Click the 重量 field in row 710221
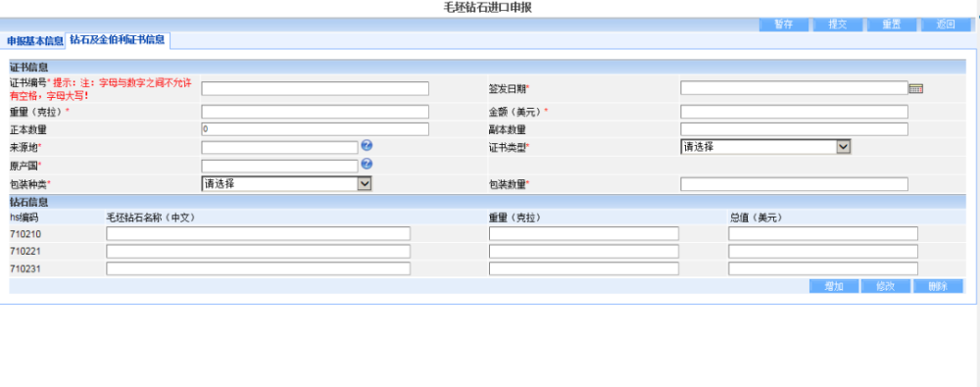980x387 pixels. (584, 252)
